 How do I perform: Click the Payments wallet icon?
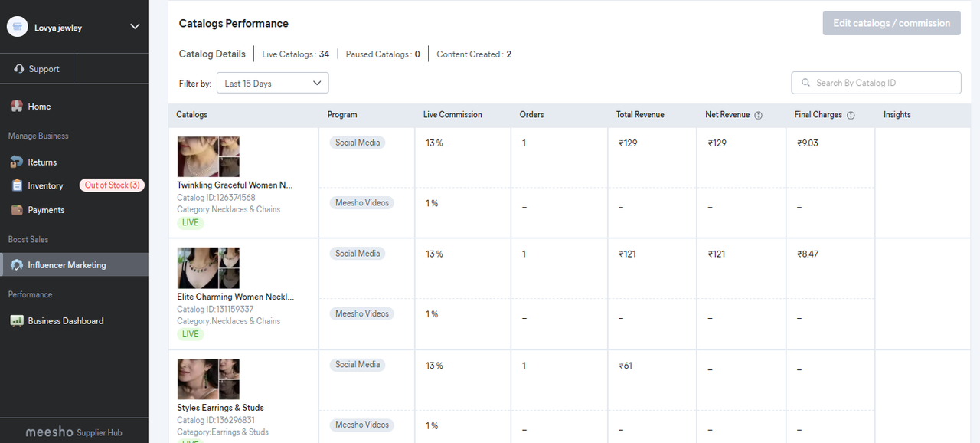click(17, 209)
